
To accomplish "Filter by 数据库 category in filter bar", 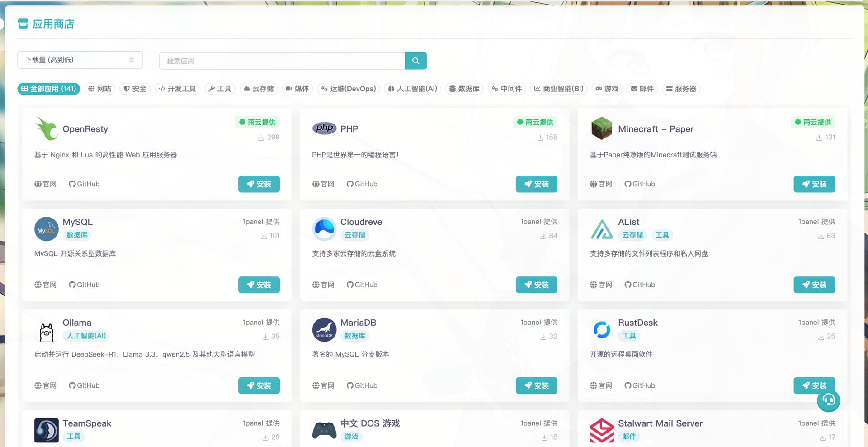I will coord(464,89).
